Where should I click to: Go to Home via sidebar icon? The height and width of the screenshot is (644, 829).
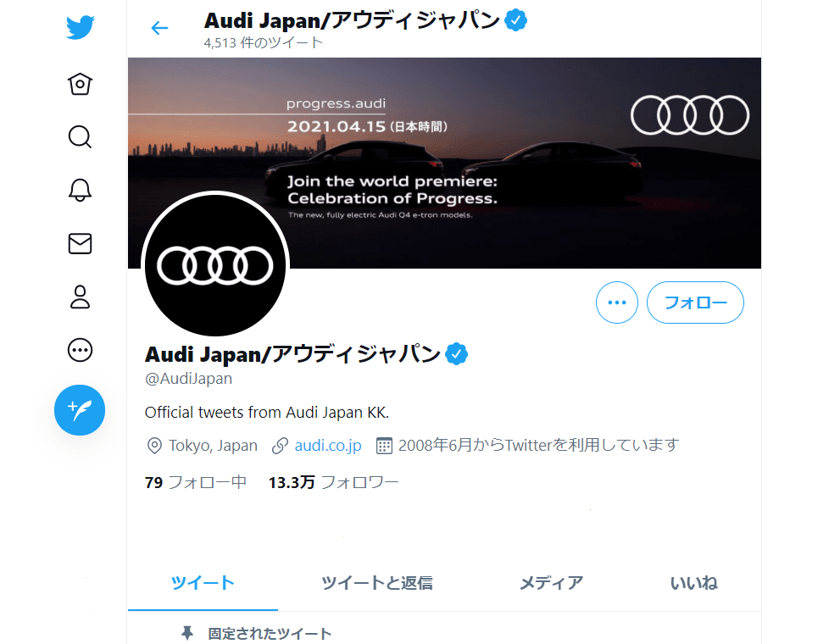(x=80, y=84)
